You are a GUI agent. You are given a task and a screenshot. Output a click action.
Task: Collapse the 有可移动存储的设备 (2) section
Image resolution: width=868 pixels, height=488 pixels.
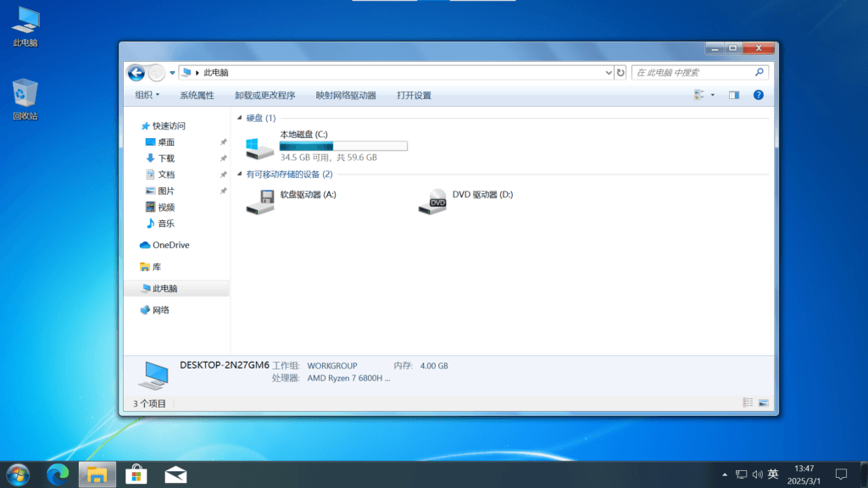(240, 173)
